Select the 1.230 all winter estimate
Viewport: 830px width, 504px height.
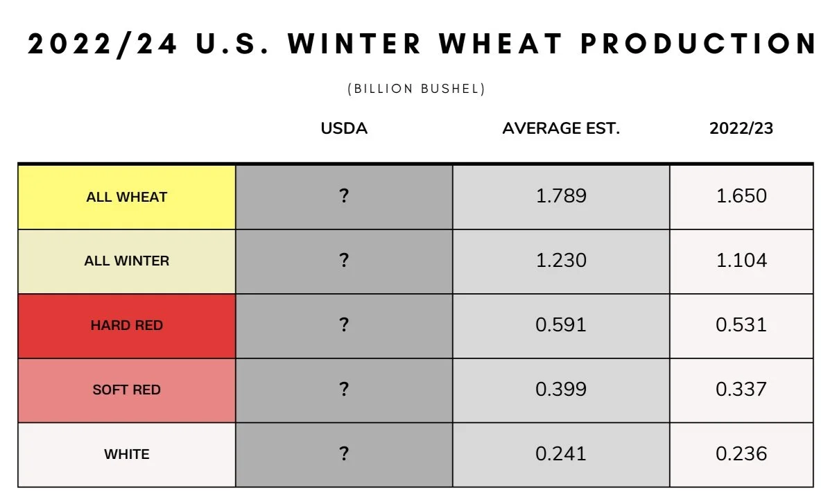pyautogui.click(x=561, y=261)
